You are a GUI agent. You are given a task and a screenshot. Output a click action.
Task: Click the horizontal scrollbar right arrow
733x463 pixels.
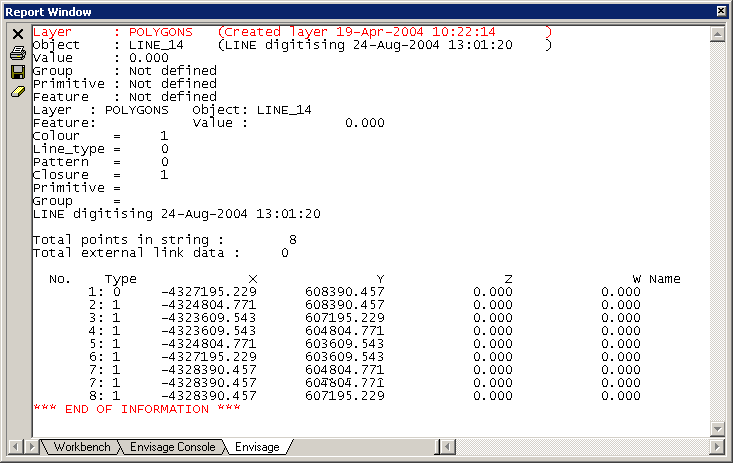717,447
